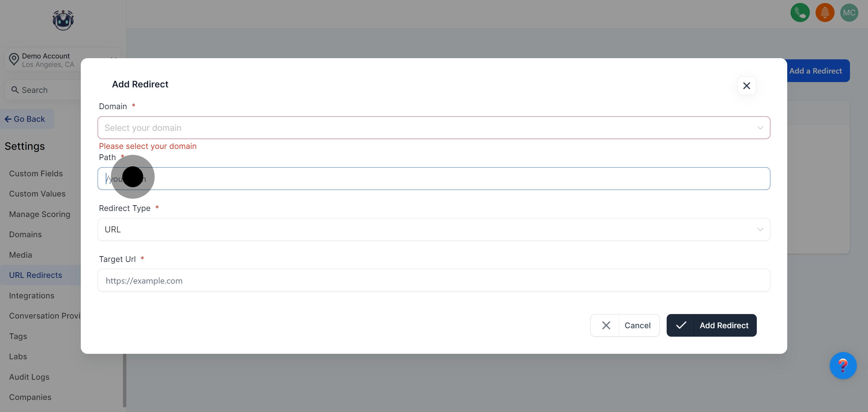
Task: Click the sidebar vertical scrollbar
Action: click(124, 381)
